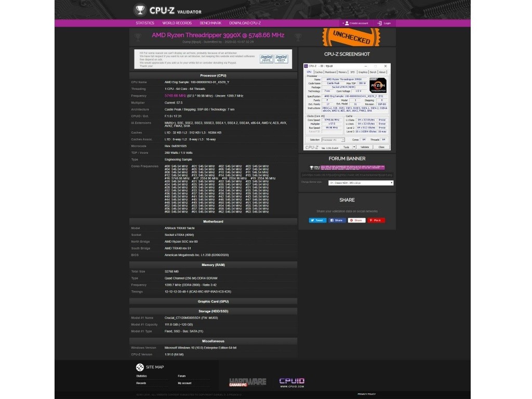Click the pink 5748.66 MHz frequency link
Viewport: 532px width, 399px height.
(176, 96)
